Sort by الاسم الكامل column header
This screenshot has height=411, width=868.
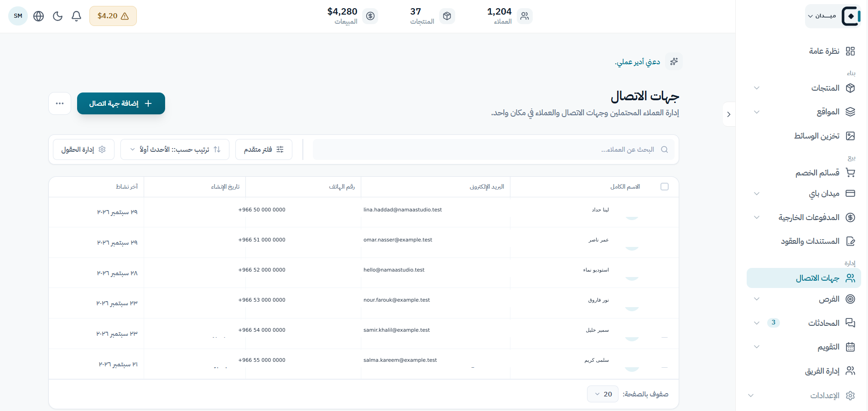pyautogui.click(x=625, y=187)
